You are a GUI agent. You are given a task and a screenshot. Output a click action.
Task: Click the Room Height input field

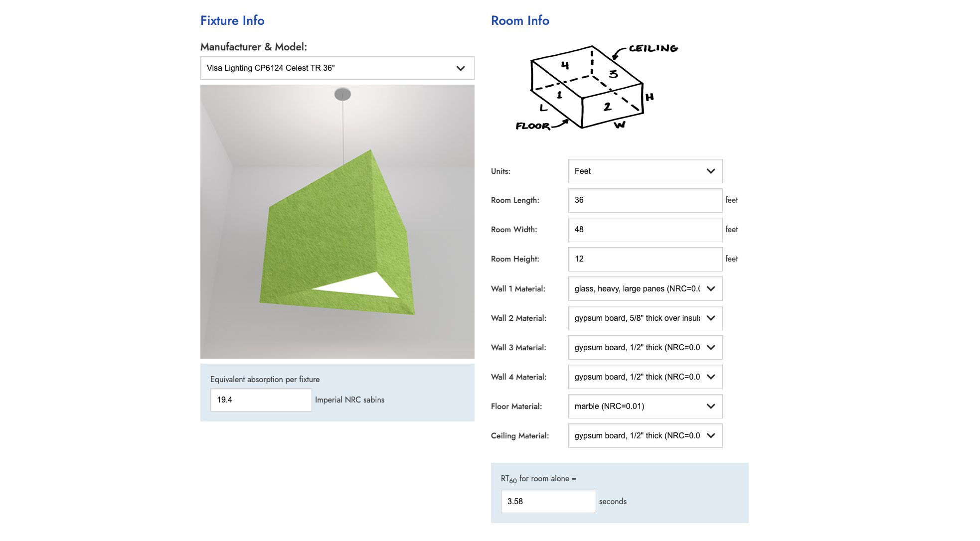[645, 258]
